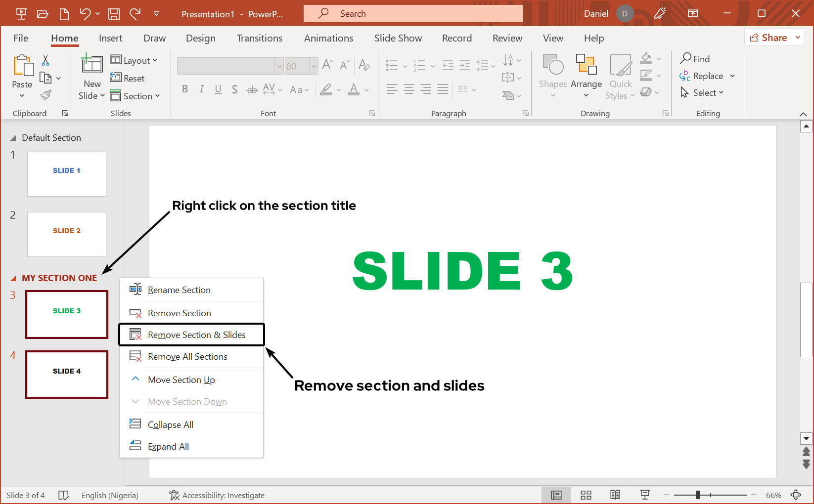Switch to Slide Sorter view in status bar
Viewport: 814px width, 504px height.
586,495
